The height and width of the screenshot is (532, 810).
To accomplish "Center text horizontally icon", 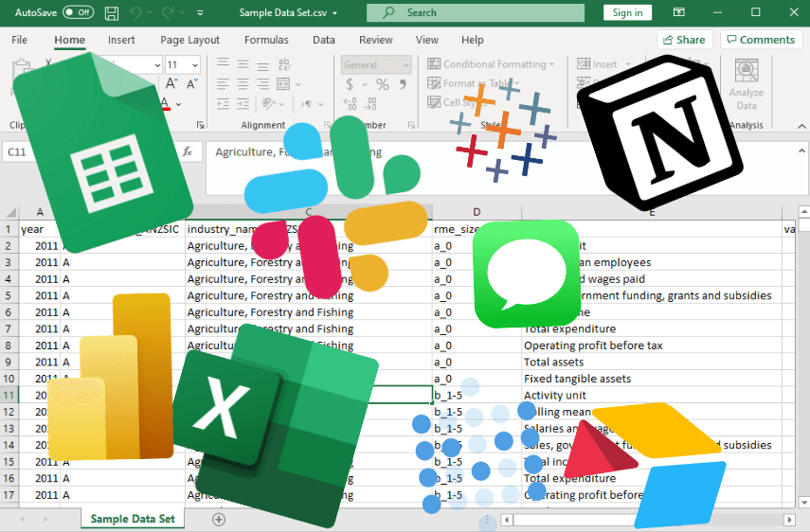I will (243, 83).
